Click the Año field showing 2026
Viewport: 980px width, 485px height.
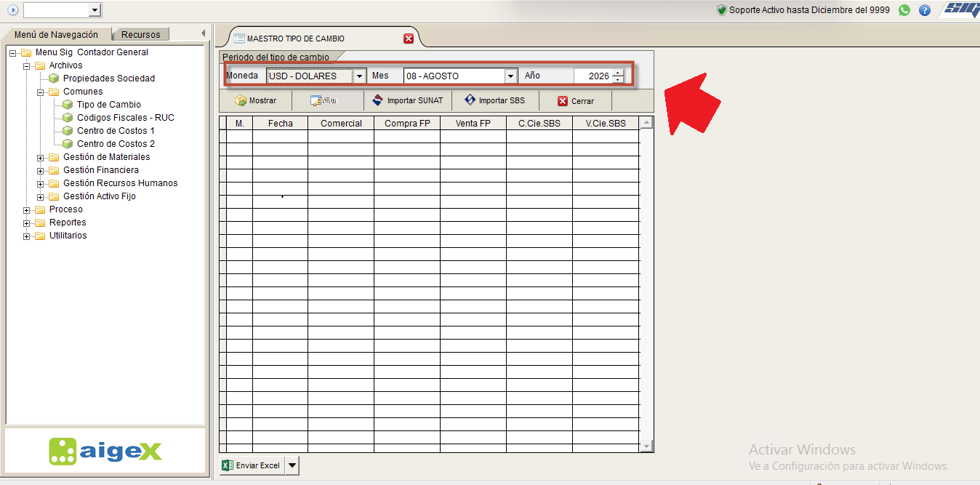(593, 76)
